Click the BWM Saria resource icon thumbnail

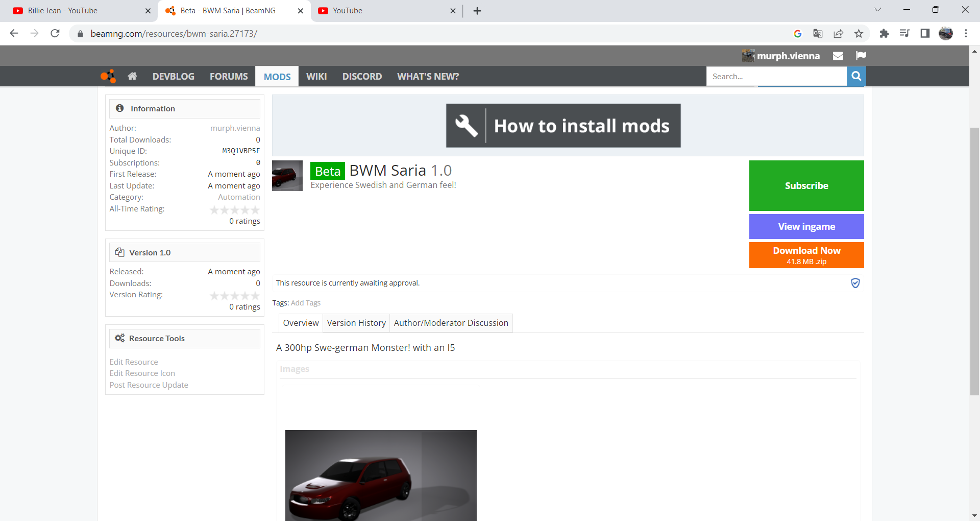(287, 176)
